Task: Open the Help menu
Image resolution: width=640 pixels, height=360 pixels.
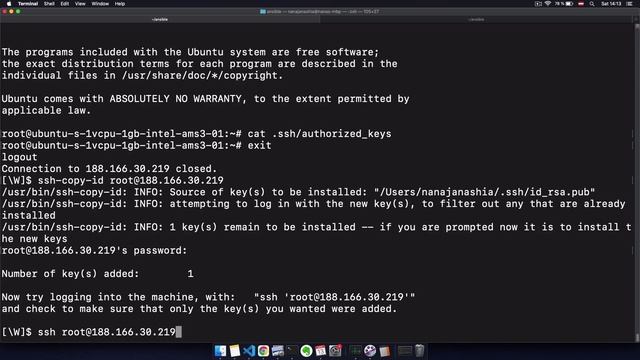Action: [120, 4]
